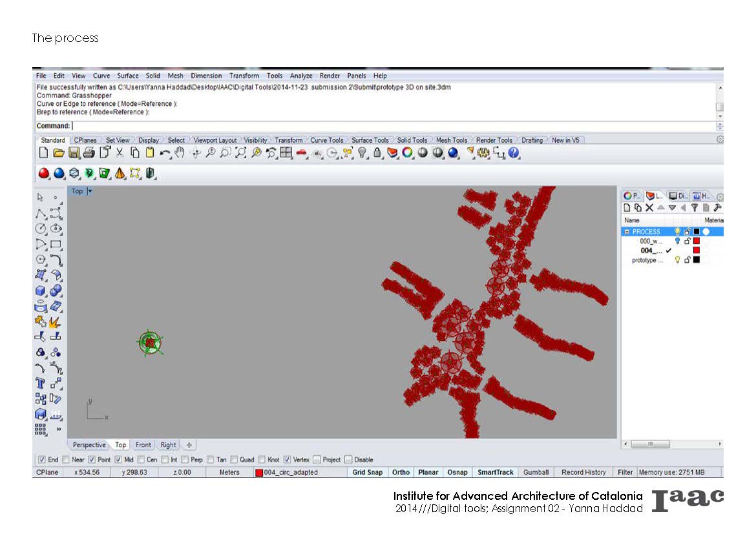Click the Explode tool icon
756x545 pixels.
pyautogui.click(x=56, y=321)
